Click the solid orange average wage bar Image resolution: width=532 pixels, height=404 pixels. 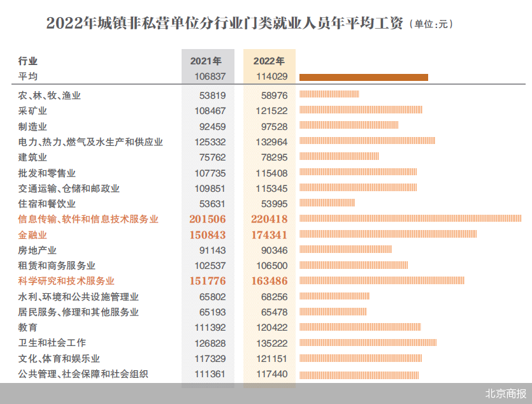click(x=363, y=77)
